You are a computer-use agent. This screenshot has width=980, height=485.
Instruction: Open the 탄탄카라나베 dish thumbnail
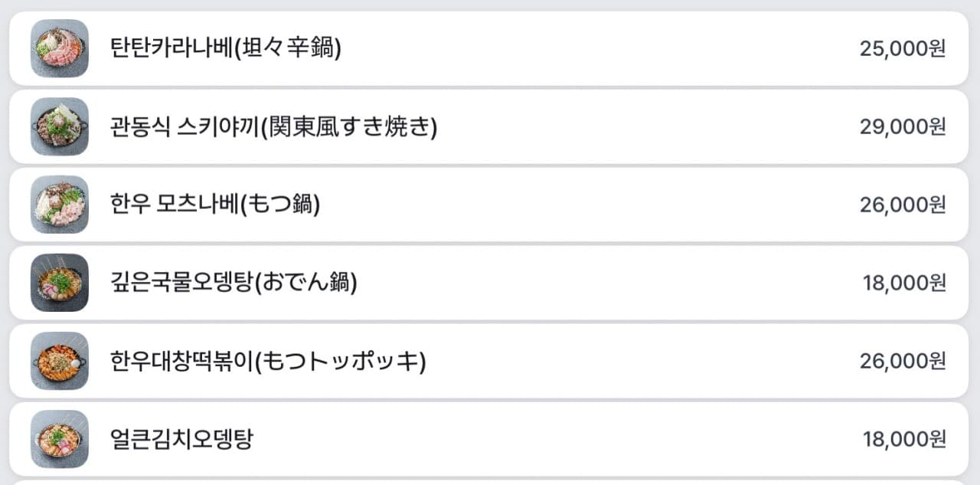click(x=60, y=48)
